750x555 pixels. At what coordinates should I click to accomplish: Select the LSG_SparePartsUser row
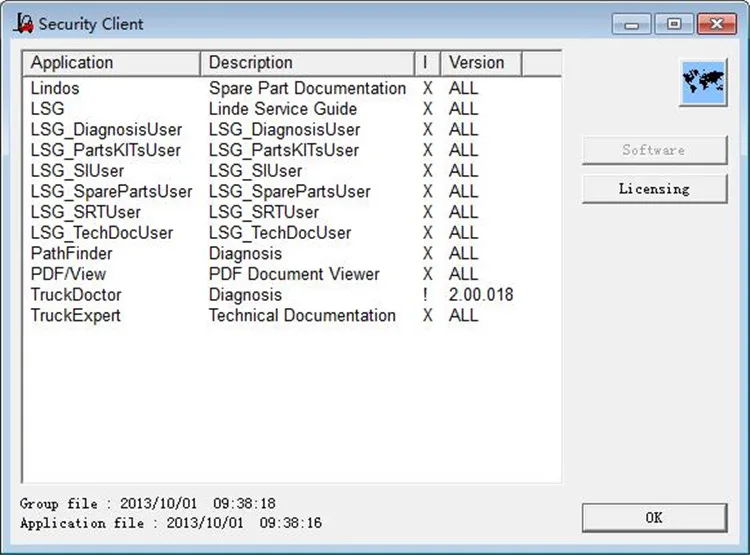[x=111, y=191]
